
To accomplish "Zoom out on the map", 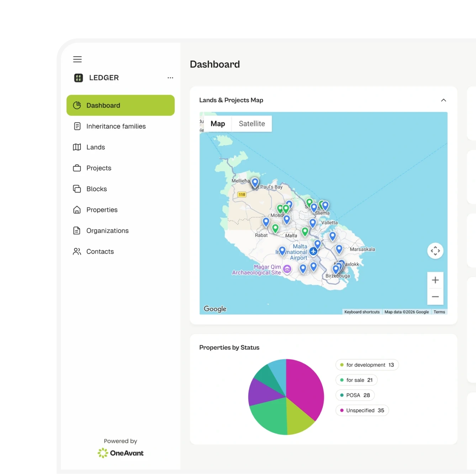I will coord(435,297).
